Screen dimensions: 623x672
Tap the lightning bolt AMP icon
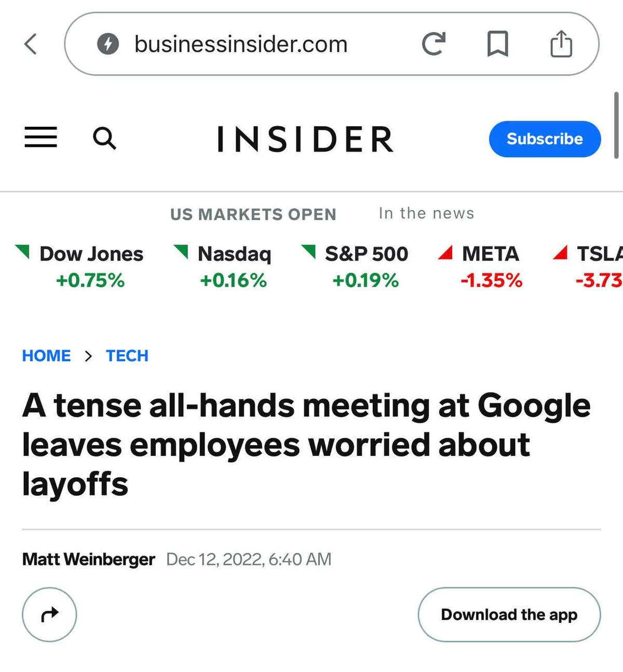click(x=108, y=44)
